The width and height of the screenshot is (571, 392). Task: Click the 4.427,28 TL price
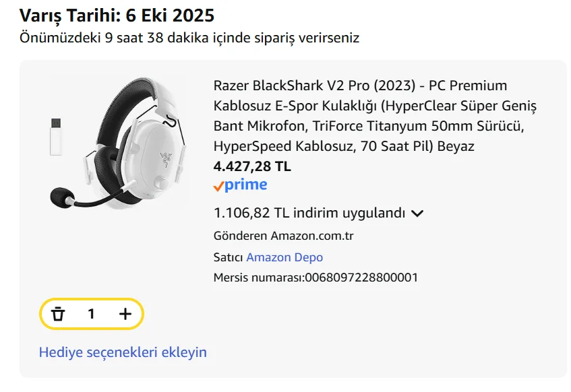(252, 166)
